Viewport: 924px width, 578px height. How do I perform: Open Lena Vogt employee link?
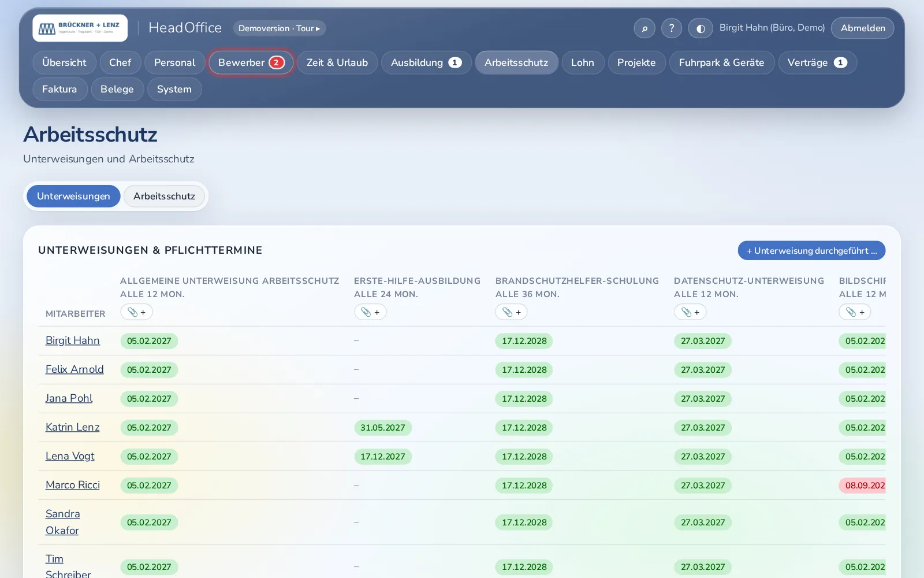coord(70,456)
